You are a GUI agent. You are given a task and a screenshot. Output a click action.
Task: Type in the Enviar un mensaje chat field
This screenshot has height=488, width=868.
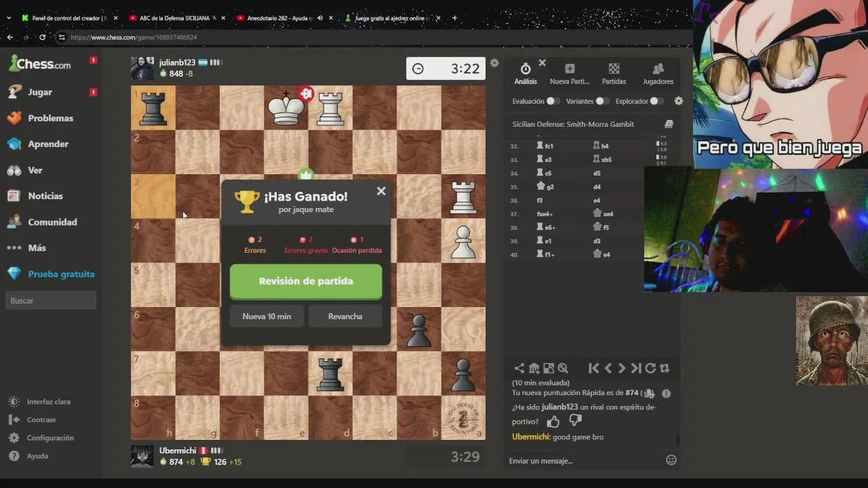tap(583, 460)
